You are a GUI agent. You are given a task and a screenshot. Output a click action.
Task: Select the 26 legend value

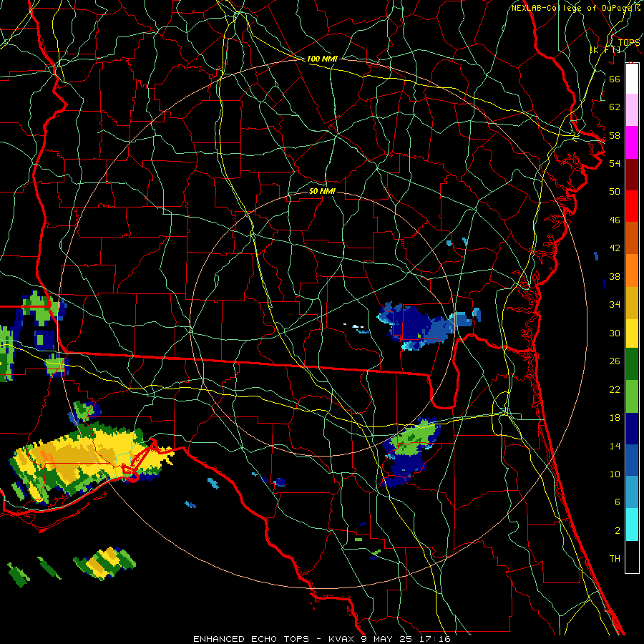pos(615,361)
